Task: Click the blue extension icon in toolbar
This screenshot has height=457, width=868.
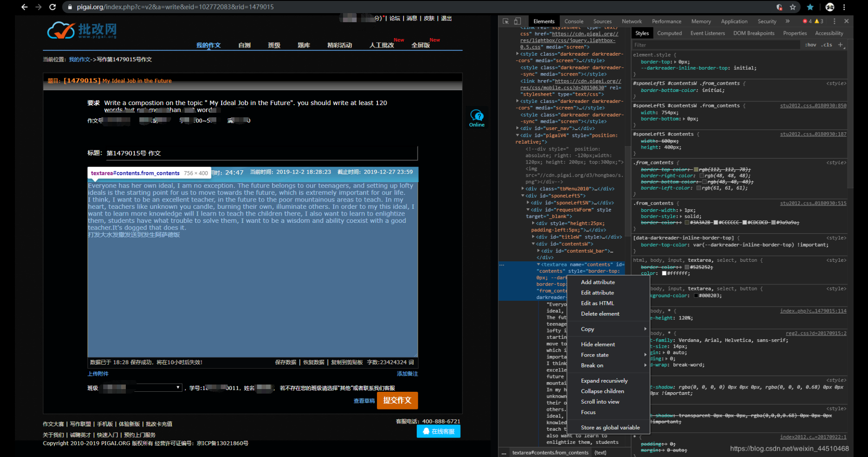Action: (x=810, y=7)
